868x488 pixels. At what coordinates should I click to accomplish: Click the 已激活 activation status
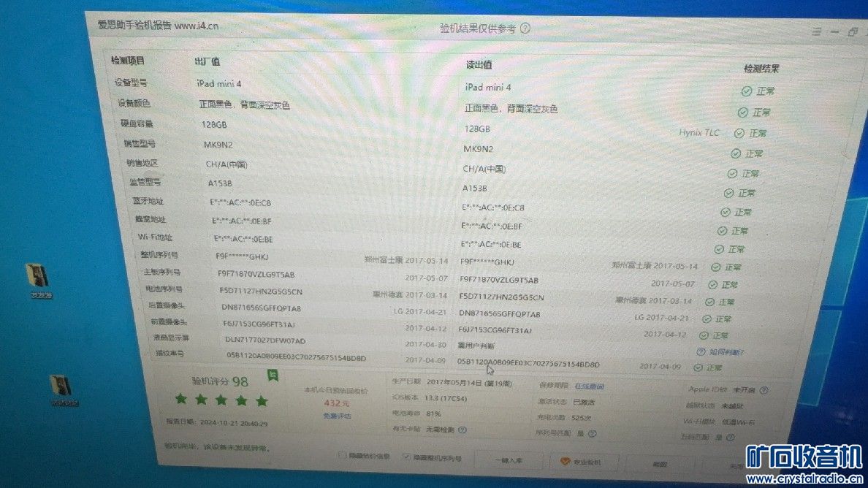click(584, 403)
